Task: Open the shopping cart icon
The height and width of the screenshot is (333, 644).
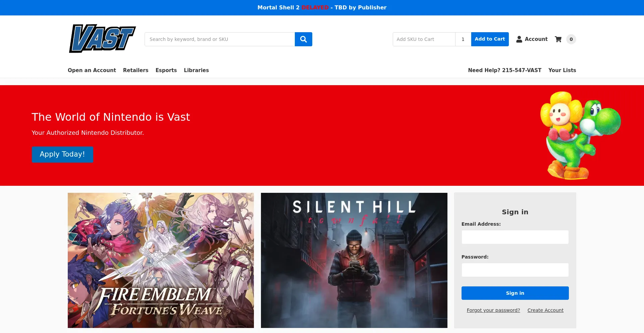Action: coord(558,39)
